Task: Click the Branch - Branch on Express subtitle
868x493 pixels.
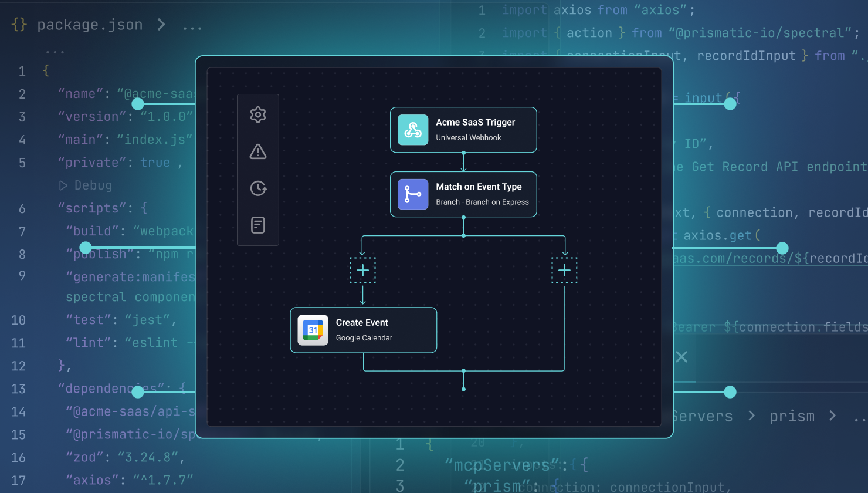Action: [482, 202]
